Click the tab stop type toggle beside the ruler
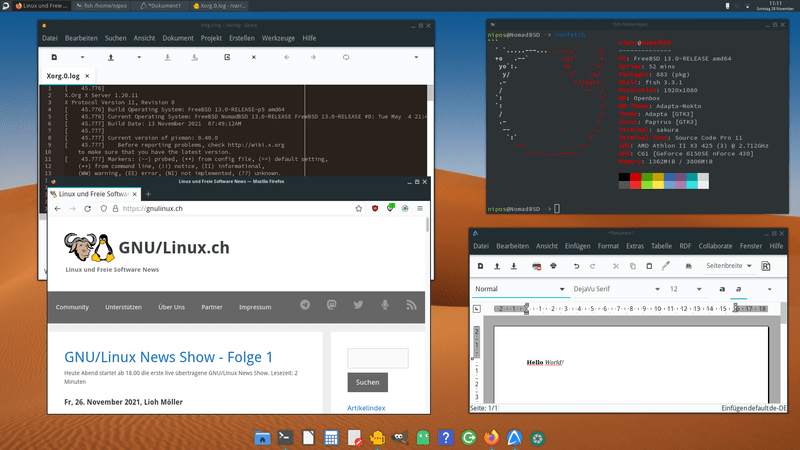The width and height of the screenshot is (800, 450). tap(477, 309)
